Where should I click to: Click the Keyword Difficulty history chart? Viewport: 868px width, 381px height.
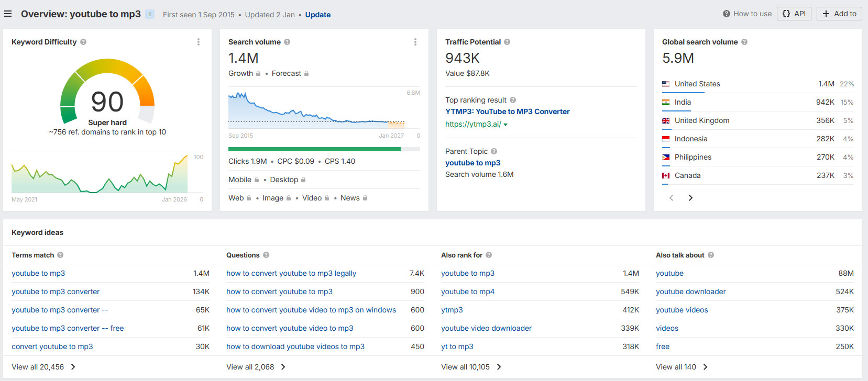[x=100, y=175]
